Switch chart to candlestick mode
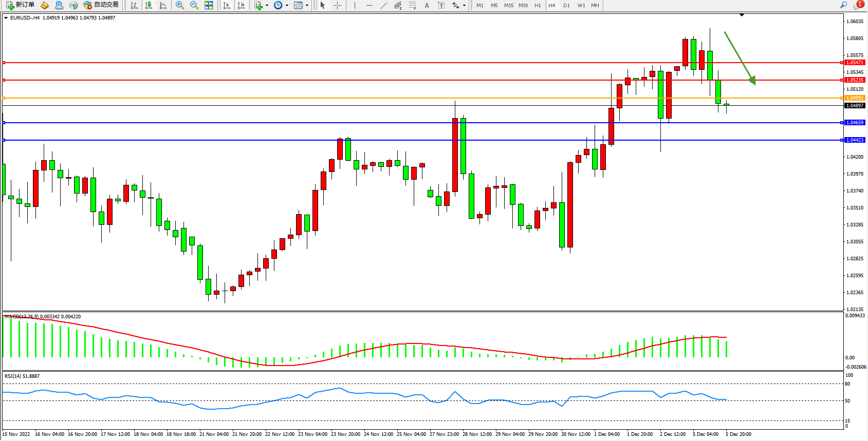This screenshot has height=441, width=868. coord(149,5)
